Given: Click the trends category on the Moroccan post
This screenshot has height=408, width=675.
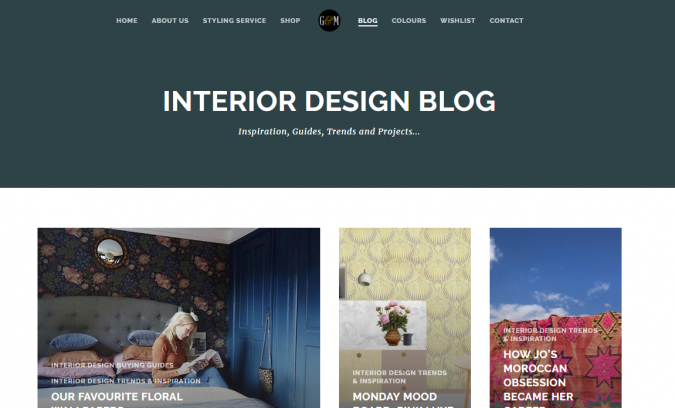Looking at the screenshot, I should point(550,334).
